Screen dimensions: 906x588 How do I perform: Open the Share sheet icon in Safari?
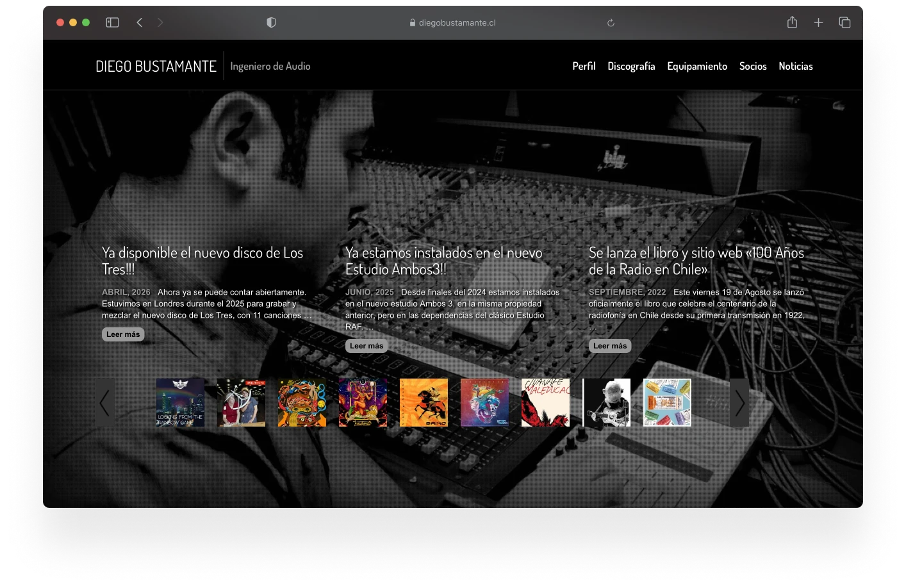point(792,22)
